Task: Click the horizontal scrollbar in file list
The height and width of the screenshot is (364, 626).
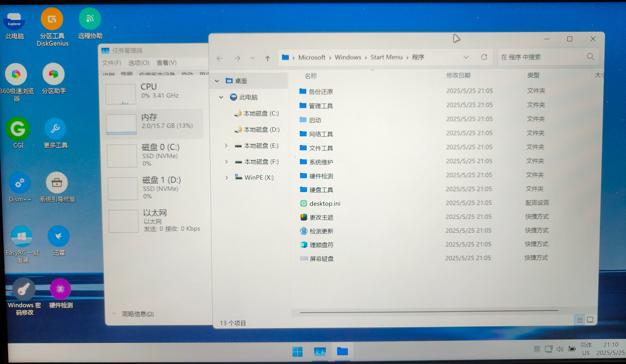Action: [429, 311]
